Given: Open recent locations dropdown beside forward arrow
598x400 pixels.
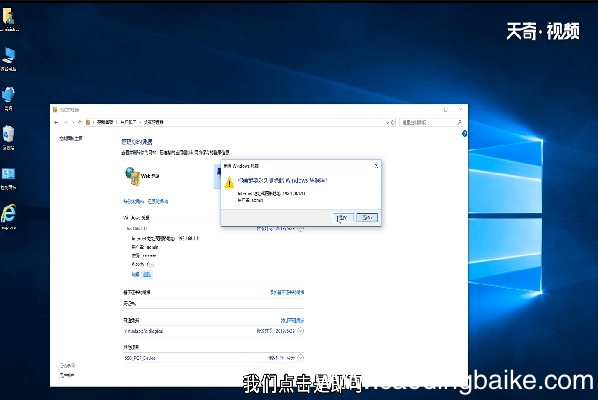Looking at the screenshot, I should (x=73, y=122).
